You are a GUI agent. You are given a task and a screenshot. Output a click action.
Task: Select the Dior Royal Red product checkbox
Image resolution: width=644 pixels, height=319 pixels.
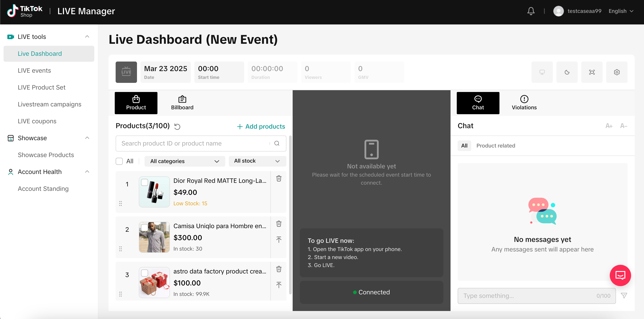145,182
